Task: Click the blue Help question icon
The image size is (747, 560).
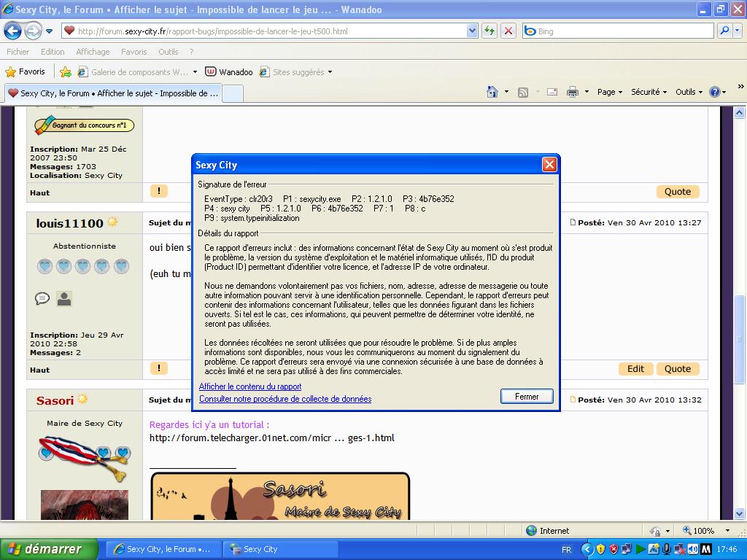Action: (x=715, y=92)
